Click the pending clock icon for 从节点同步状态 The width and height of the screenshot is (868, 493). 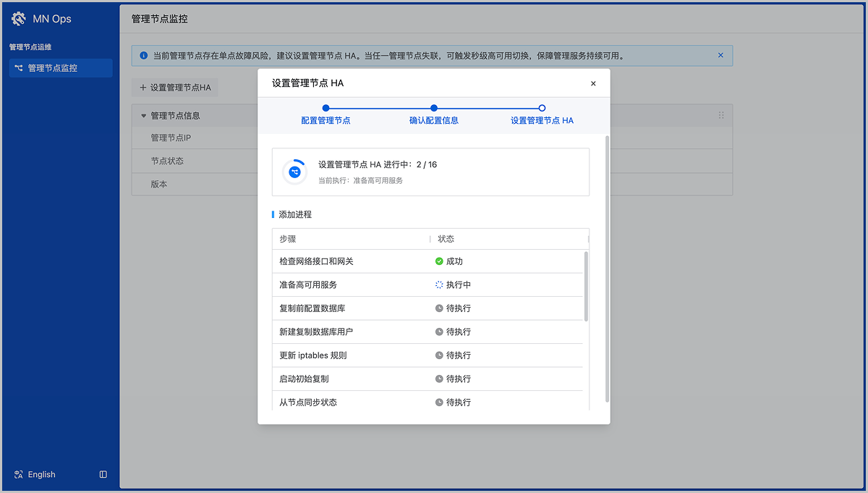click(439, 403)
